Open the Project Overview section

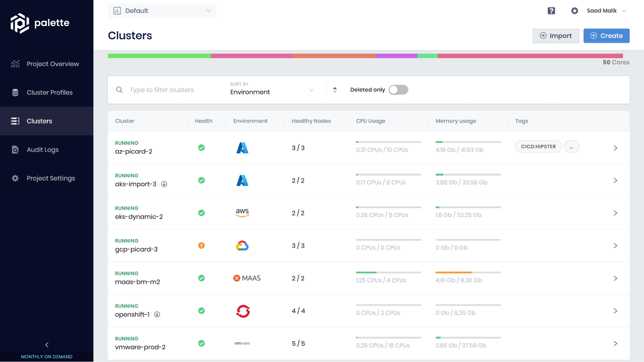(53, 64)
